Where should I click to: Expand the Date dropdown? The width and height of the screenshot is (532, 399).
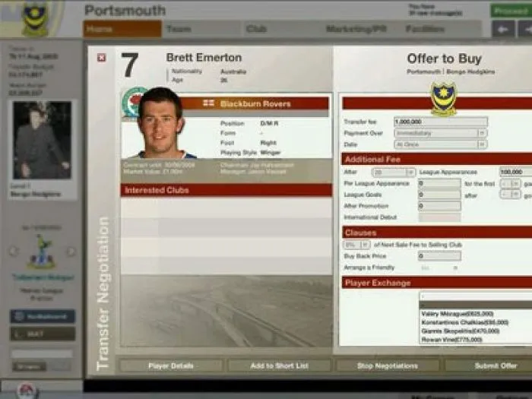[441, 144]
